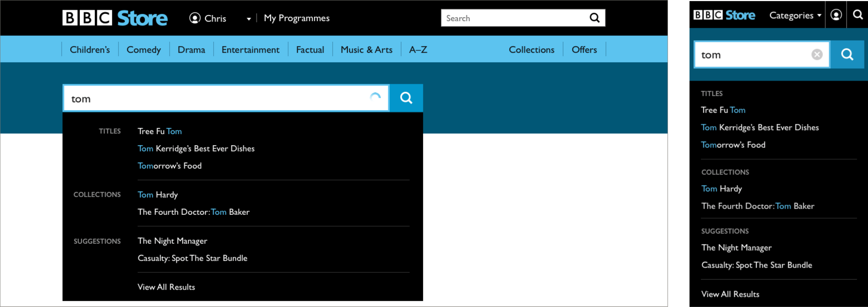Open Collections in the blue nav bar
The height and width of the screenshot is (307, 868).
[531, 49]
